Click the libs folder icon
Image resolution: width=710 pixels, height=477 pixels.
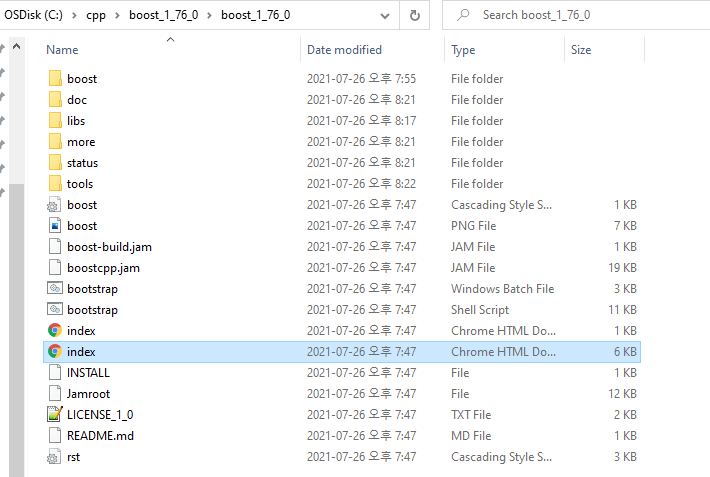[55, 120]
